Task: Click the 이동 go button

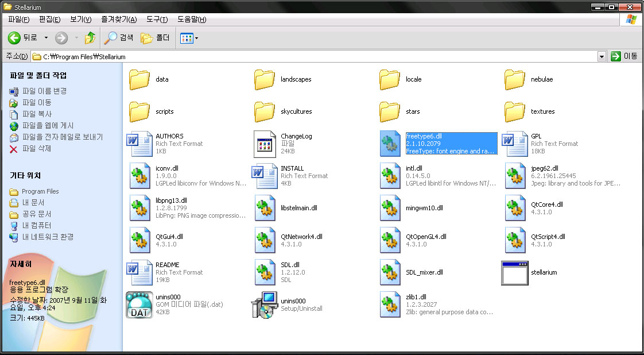Action: pyautogui.click(x=624, y=57)
